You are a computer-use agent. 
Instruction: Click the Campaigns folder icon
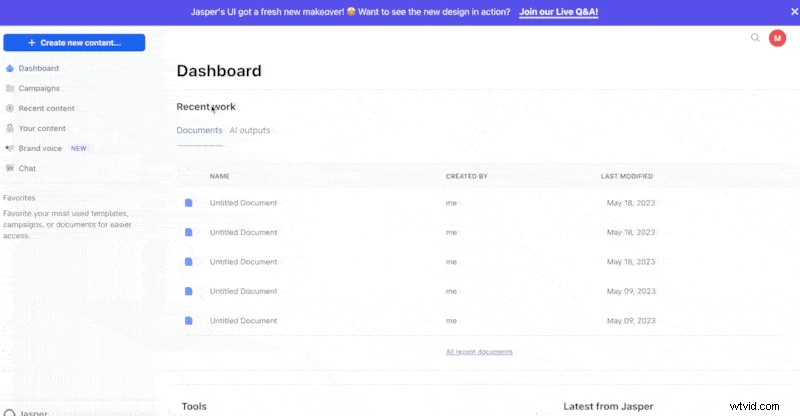10,88
